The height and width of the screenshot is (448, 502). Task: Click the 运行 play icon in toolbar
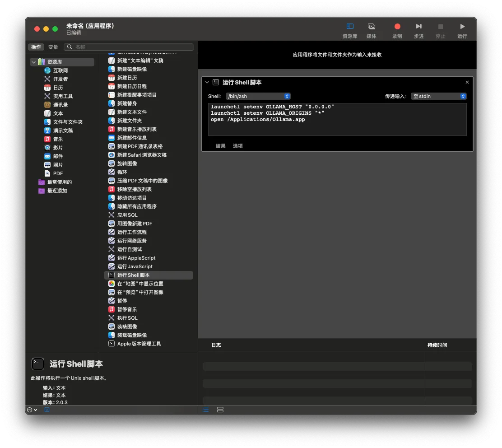(x=462, y=27)
